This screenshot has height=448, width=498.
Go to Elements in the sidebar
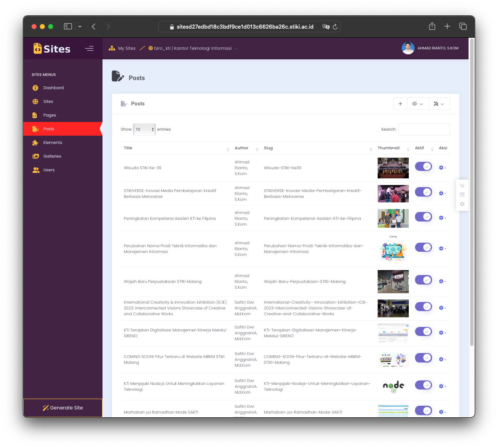(x=53, y=143)
